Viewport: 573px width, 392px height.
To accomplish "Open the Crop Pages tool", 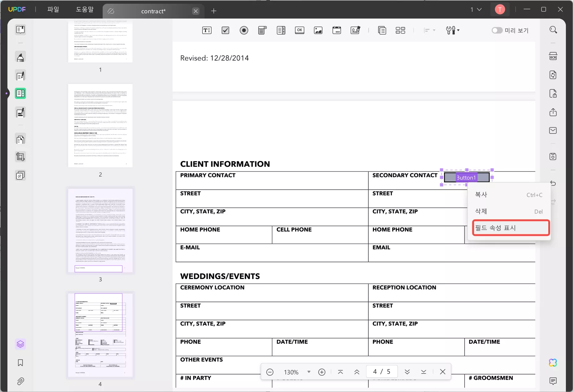I will tap(20, 157).
